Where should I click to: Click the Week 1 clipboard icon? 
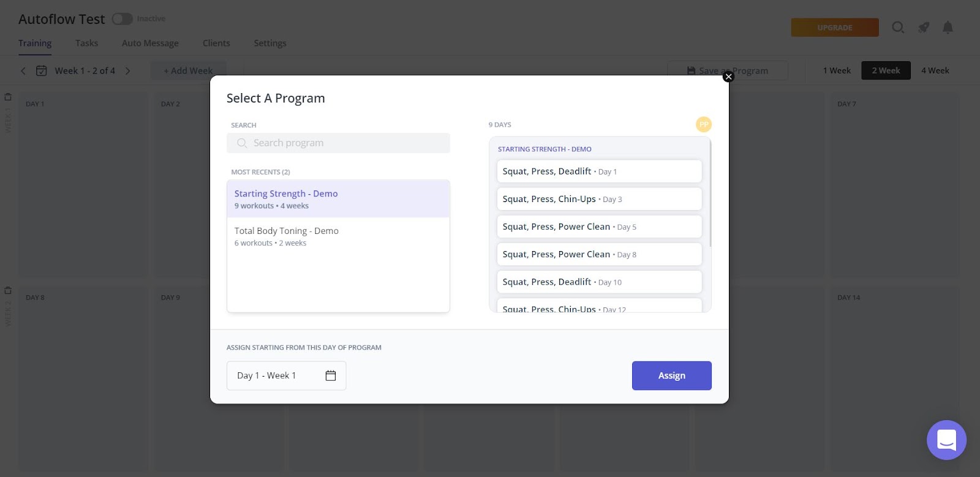click(x=8, y=97)
